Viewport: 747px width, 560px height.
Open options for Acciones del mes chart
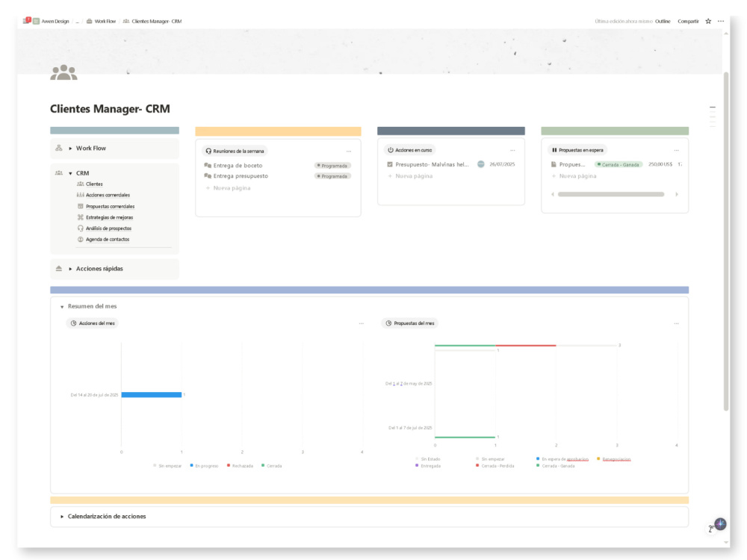pyautogui.click(x=361, y=323)
